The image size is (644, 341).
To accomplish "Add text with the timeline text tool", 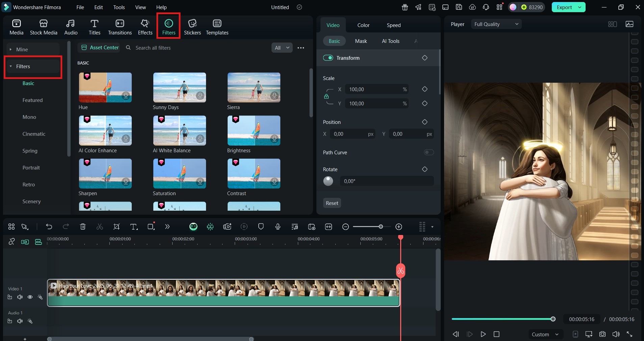I will (134, 227).
